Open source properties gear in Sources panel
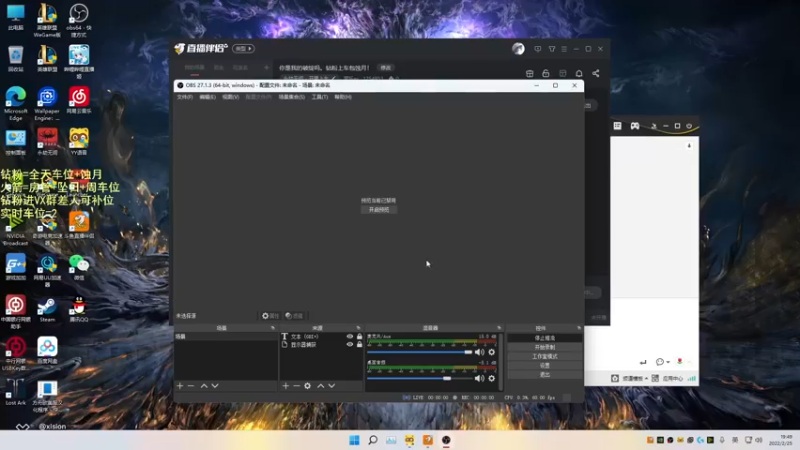 click(308, 386)
